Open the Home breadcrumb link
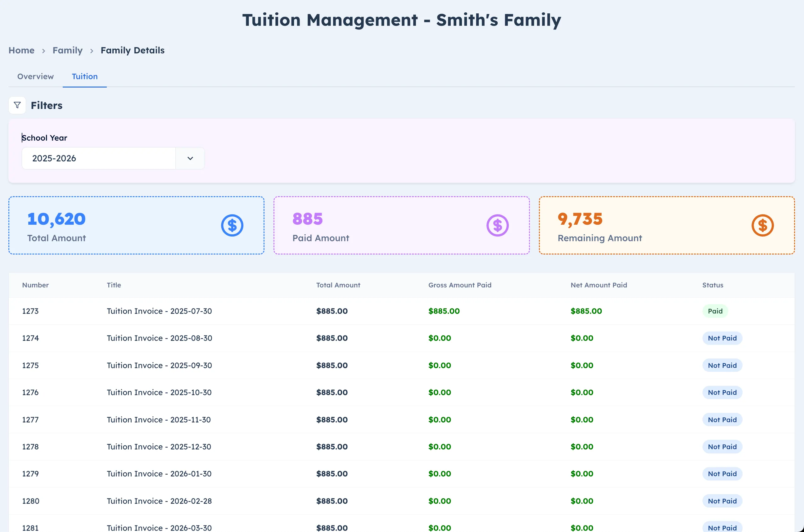The image size is (804, 532). click(21, 50)
